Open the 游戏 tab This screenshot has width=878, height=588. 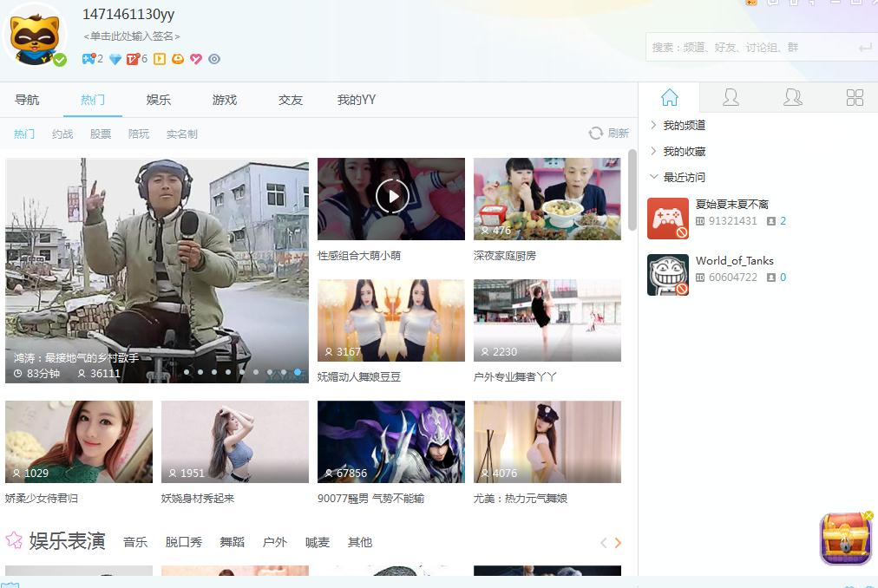click(x=225, y=100)
